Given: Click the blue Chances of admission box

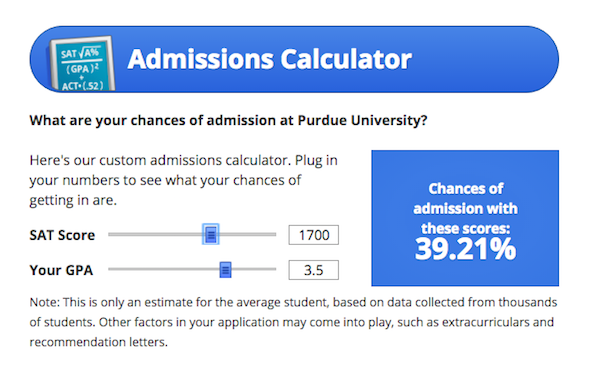Looking at the screenshot, I should tap(465, 218).
